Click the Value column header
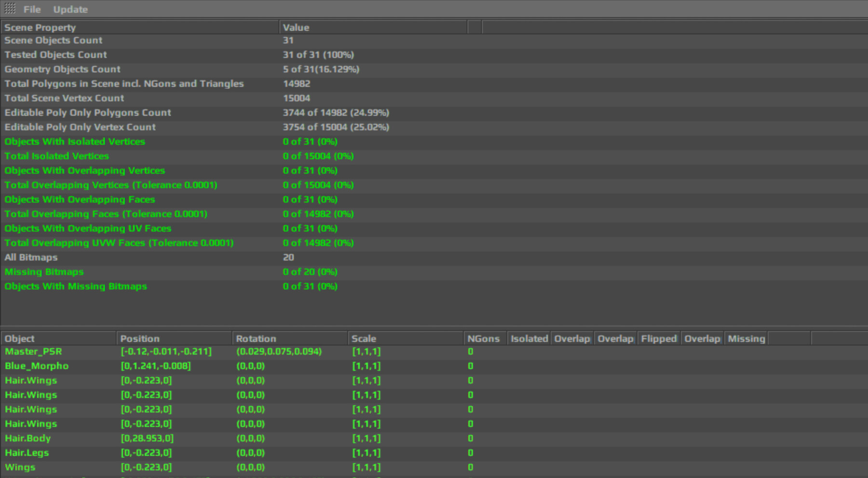Viewport: 868px width, 478px height. (x=373, y=27)
